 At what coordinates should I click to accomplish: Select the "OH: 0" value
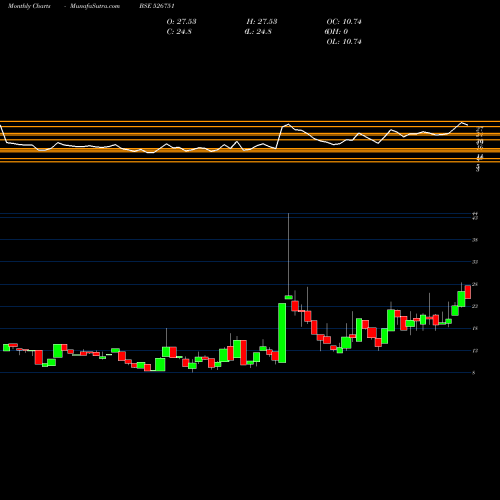click(337, 32)
